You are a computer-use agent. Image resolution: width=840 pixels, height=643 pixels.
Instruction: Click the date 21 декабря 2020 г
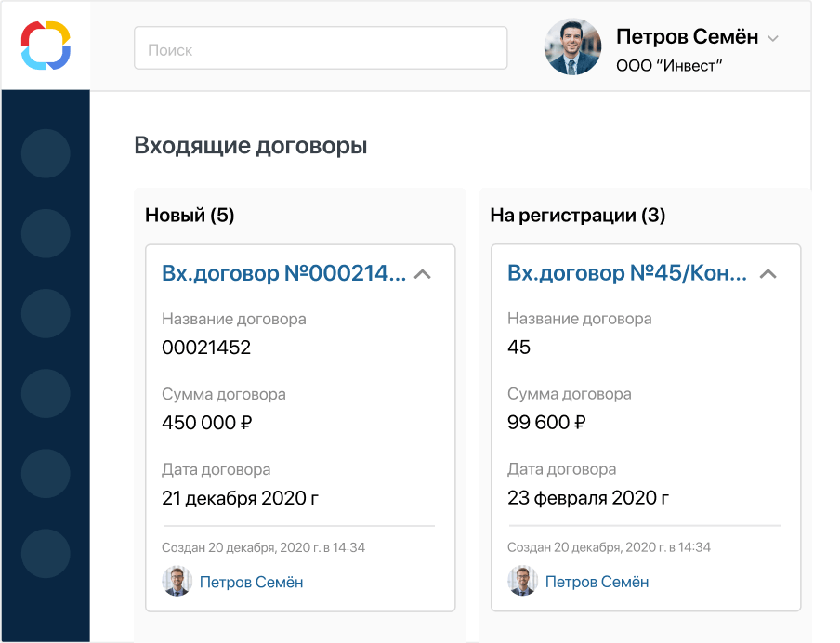point(240,498)
